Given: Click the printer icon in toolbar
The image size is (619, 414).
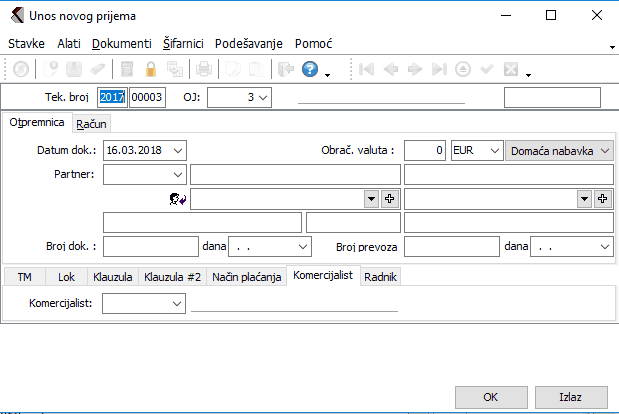Looking at the screenshot, I should (x=203, y=70).
